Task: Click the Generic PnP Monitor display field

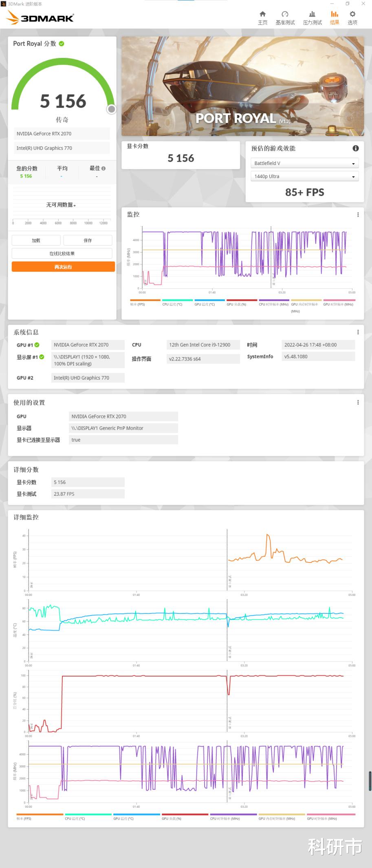Action: pos(123,428)
